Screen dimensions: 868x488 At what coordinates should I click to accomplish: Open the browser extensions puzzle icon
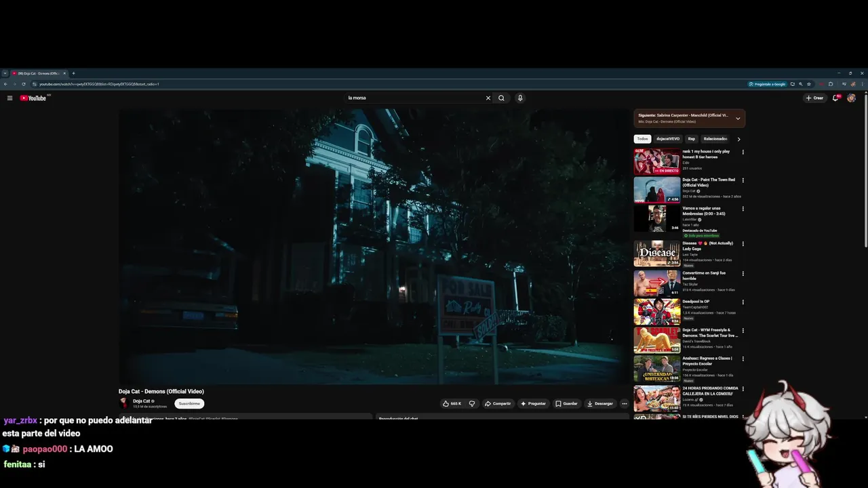point(831,84)
